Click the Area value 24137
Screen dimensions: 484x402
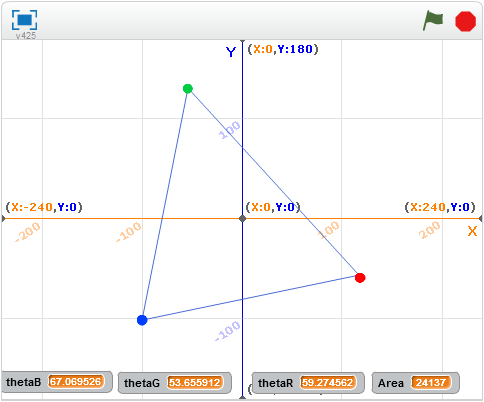click(x=431, y=383)
